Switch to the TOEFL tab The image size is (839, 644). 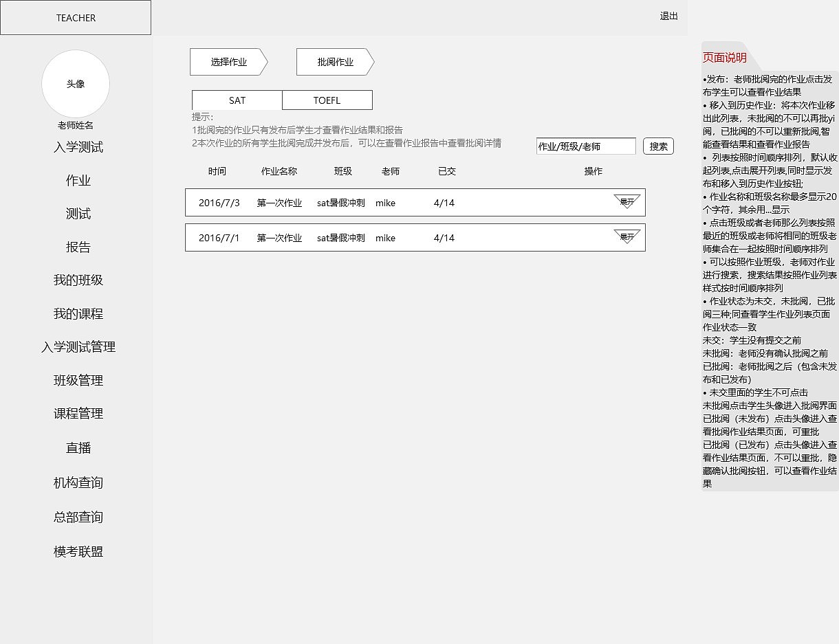(x=327, y=100)
